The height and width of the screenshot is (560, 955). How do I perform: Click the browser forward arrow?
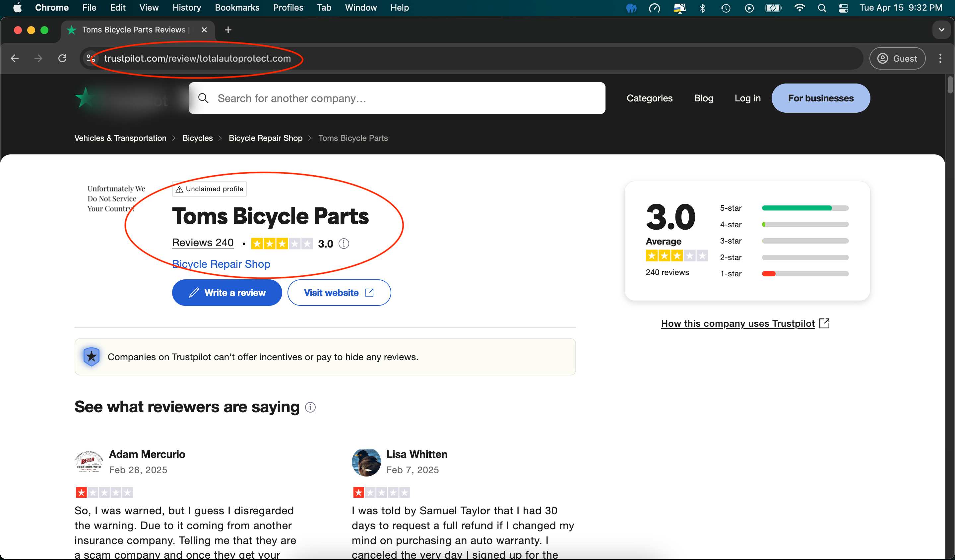click(38, 58)
